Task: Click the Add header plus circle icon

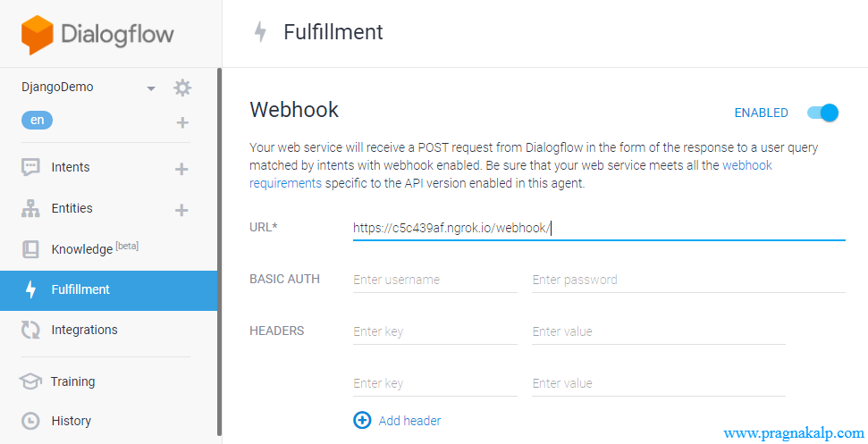Action: (x=362, y=420)
